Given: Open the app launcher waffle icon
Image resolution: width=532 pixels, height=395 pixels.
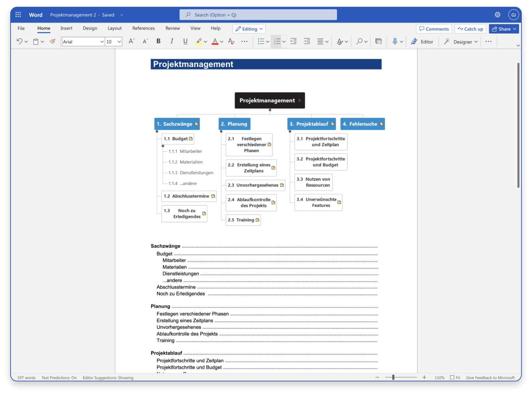Looking at the screenshot, I should (18, 15).
